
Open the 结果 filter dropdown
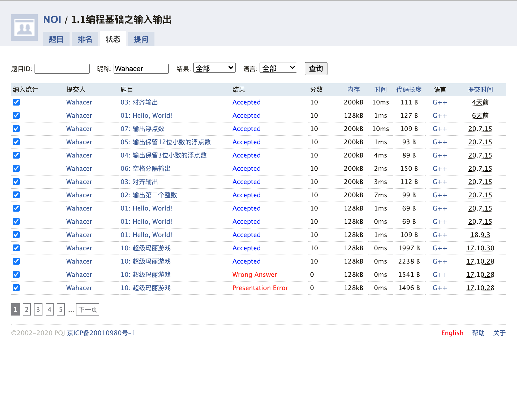pyautogui.click(x=214, y=68)
